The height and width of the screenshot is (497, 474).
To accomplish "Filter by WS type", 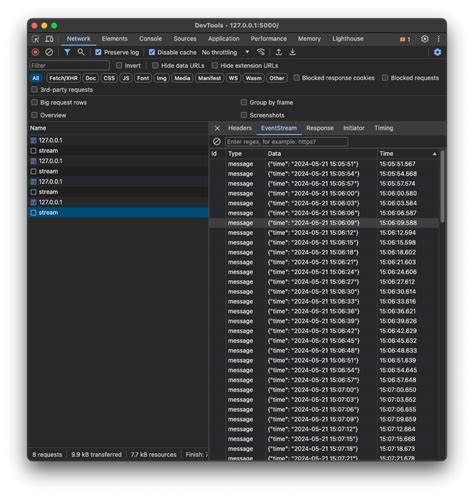I will (233, 78).
